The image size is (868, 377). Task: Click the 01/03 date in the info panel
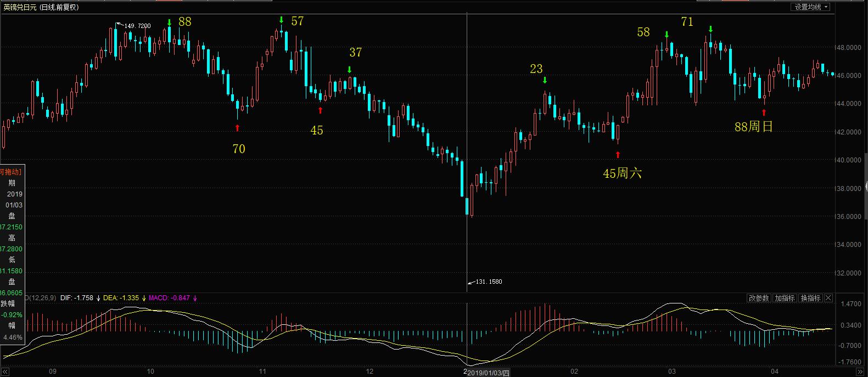coord(13,205)
